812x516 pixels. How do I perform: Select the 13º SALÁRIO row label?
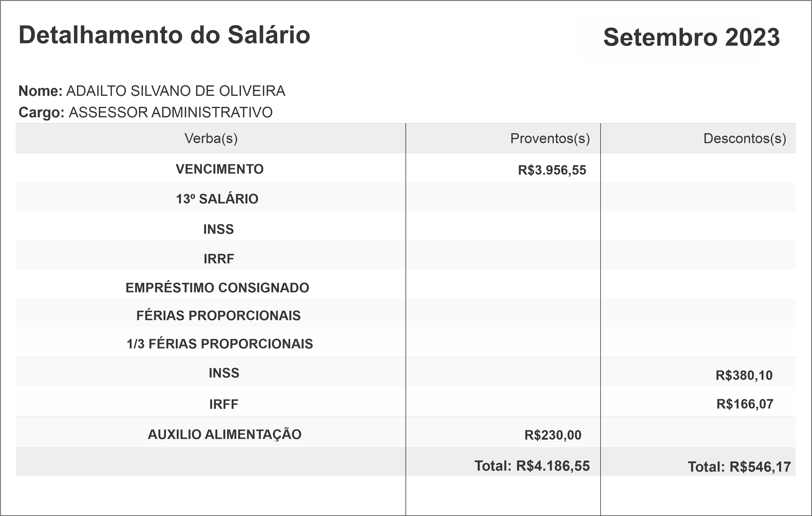pos(217,199)
